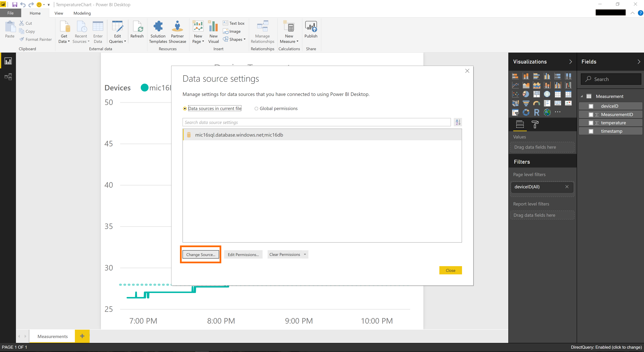Click the Clear Permissions button
The height and width of the screenshot is (352, 644).
click(x=285, y=254)
